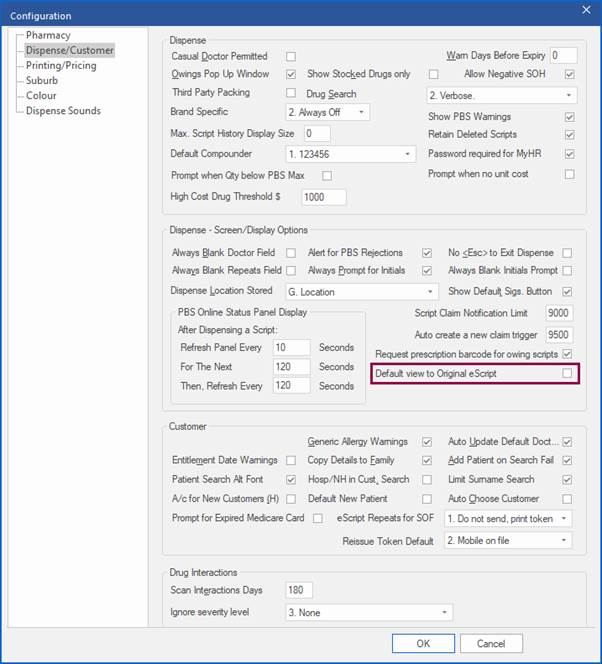Image resolution: width=602 pixels, height=664 pixels.
Task: Enable Show Stocked Drugs only checkbox
Action: [x=434, y=74]
